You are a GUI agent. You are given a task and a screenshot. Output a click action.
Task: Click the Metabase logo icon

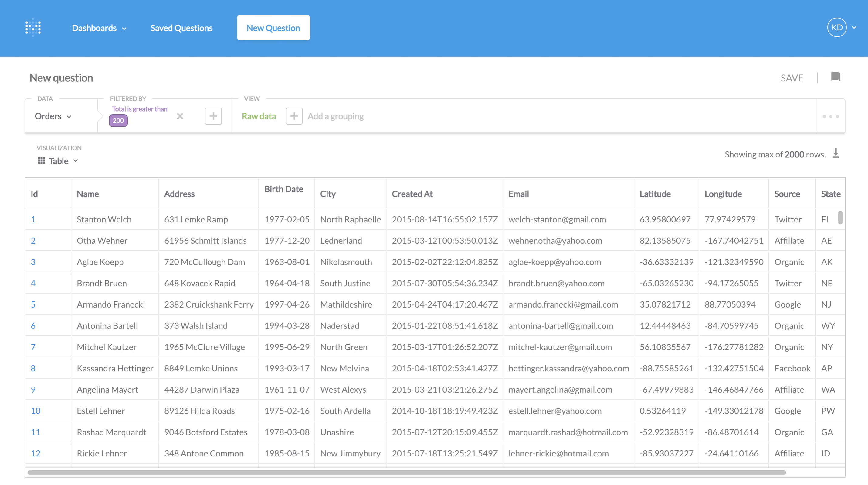[32, 27]
